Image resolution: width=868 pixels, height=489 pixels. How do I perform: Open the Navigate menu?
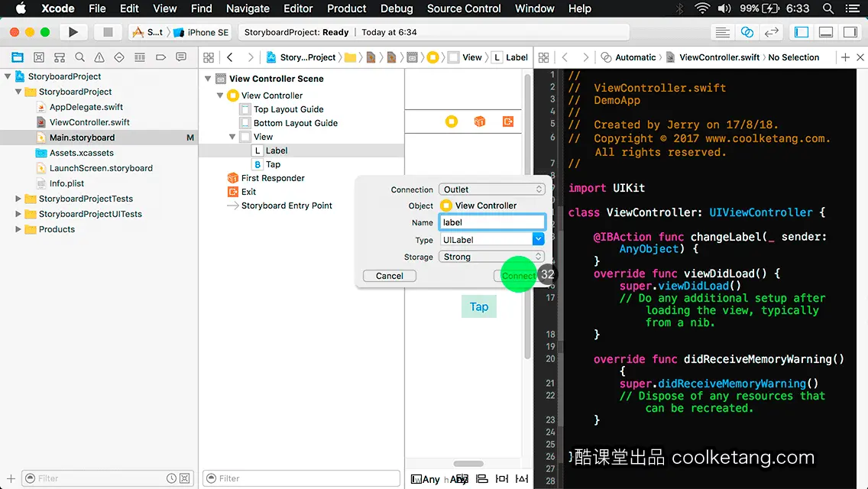pyautogui.click(x=248, y=8)
